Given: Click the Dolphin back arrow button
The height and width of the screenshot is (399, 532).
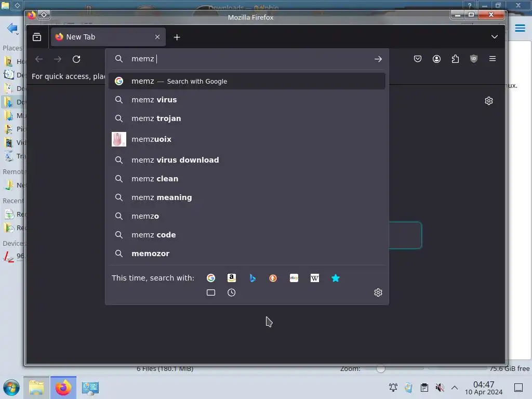Looking at the screenshot, I should (x=12, y=28).
